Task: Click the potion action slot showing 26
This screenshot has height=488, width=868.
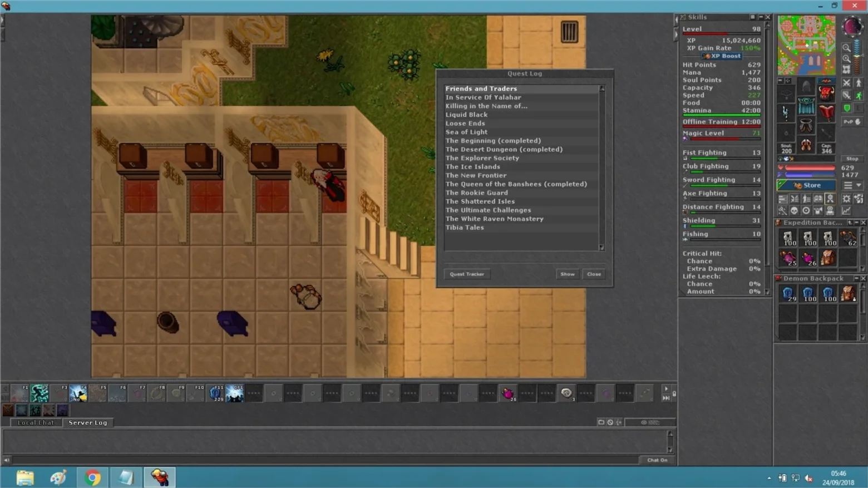Action: coord(508,393)
